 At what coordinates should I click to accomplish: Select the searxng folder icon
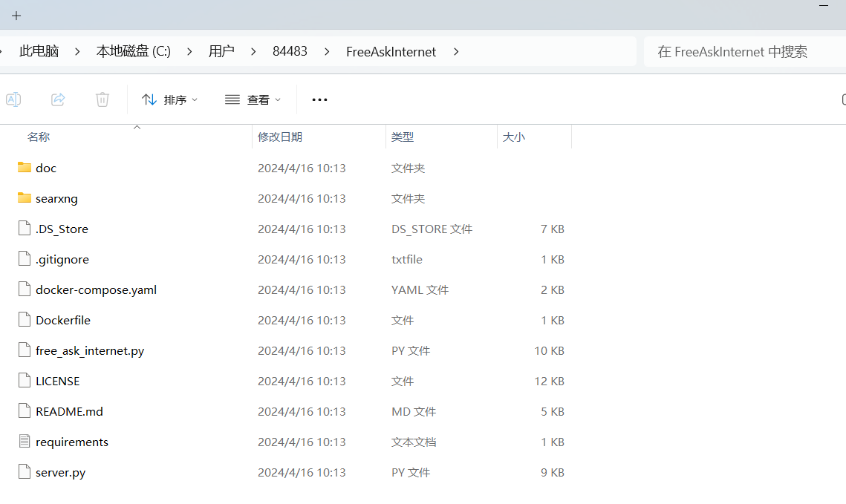pyautogui.click(x=25, y=198)
